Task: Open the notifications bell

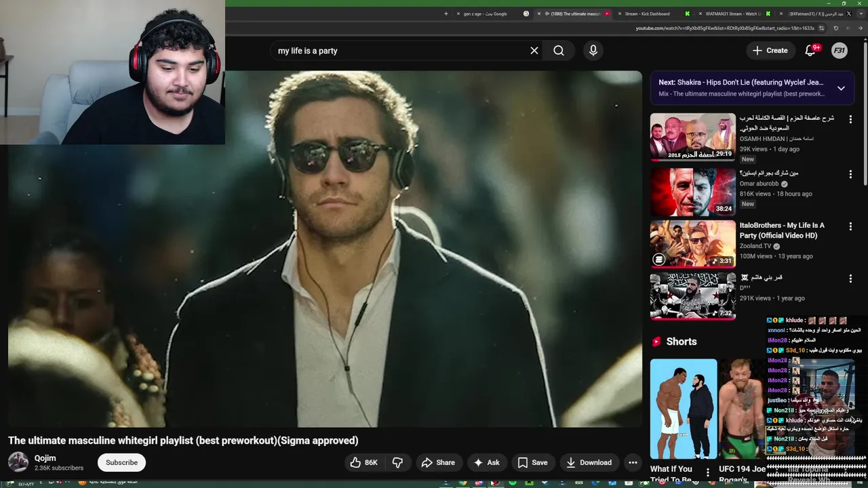Action: [x=810, y=50]
